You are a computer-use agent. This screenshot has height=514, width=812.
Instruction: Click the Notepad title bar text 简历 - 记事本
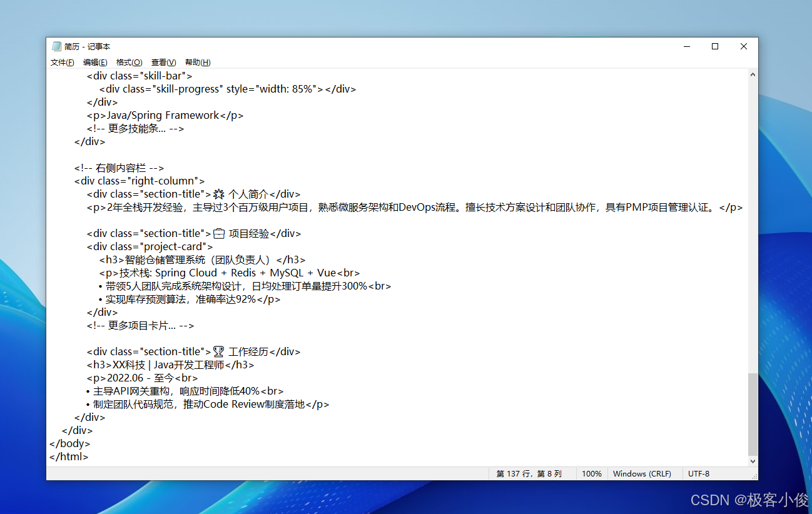(x=87, y=46)
